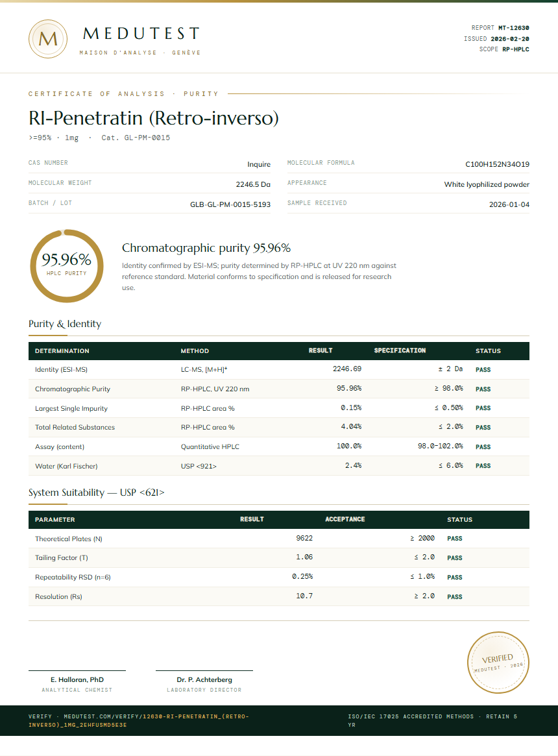Screen dimensions: 558x756
Task: Click the RI-Penetratin (Retro-inverso) title
Action: pyautogui.click(x=153, y=118)
